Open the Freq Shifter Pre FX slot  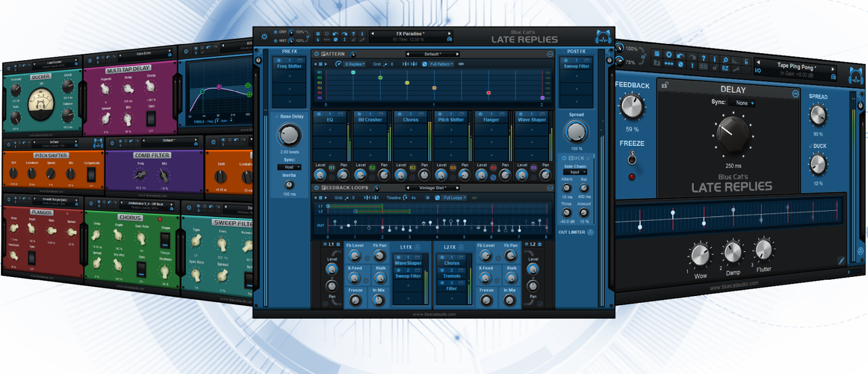coord(289,66)
